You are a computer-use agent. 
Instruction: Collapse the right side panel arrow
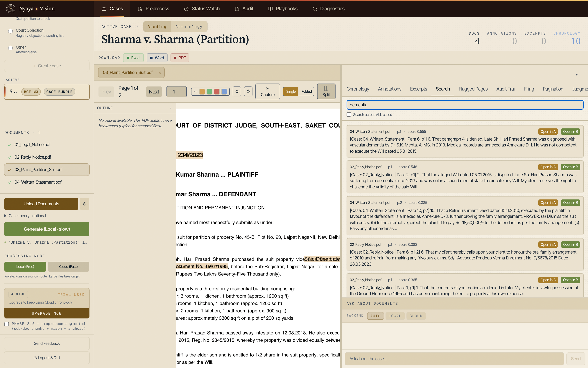tap(577, 75)
